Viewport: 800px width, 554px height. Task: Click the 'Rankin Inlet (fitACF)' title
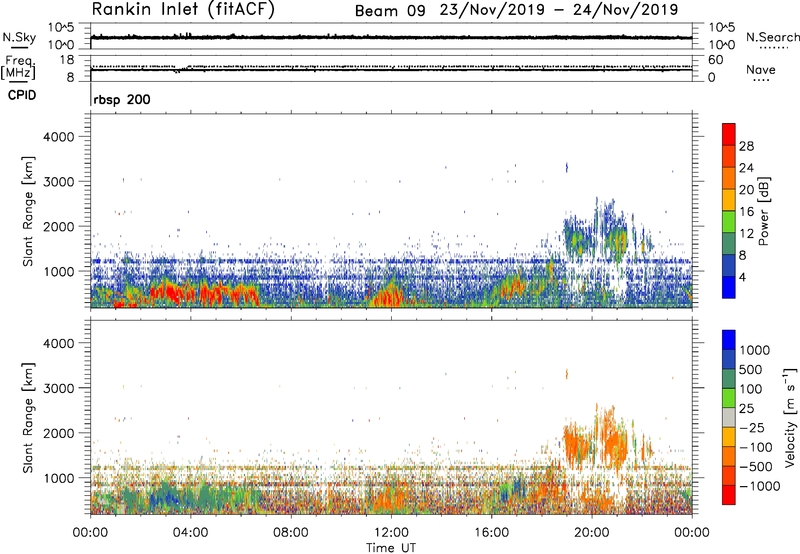183,10
